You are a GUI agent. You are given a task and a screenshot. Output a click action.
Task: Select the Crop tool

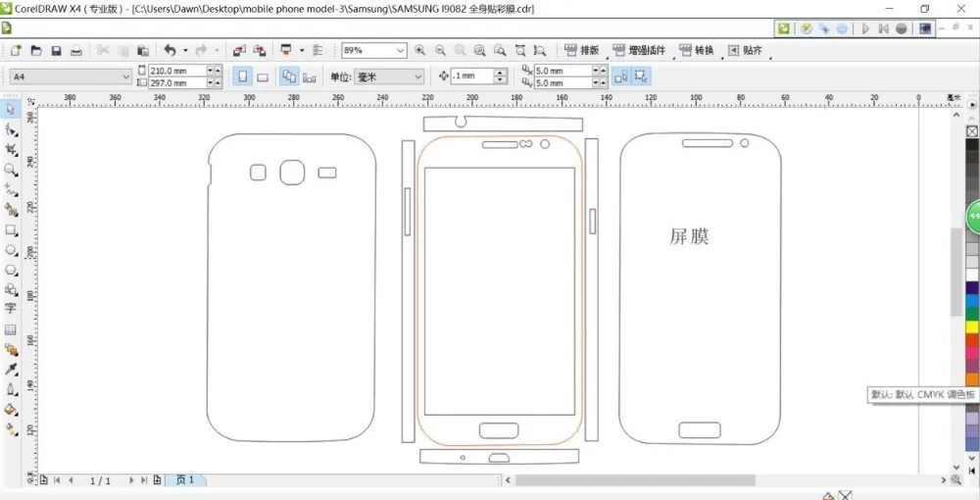[11, 149]
